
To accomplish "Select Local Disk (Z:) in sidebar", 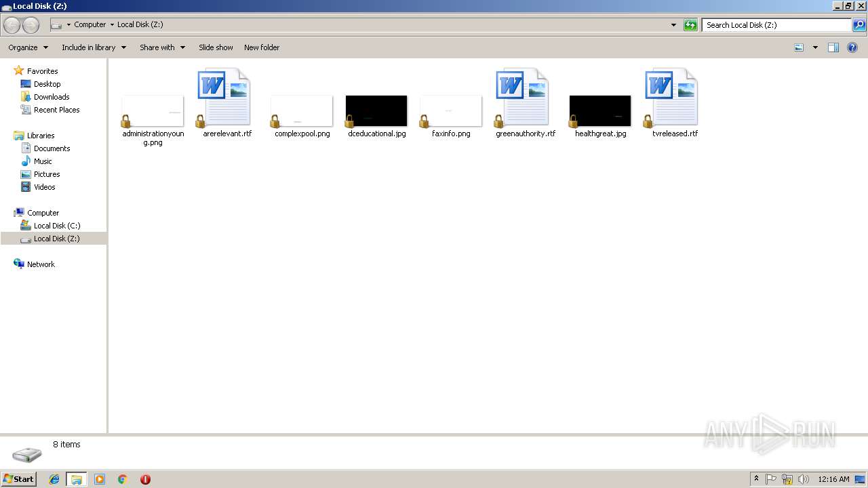I will point(54,239).
